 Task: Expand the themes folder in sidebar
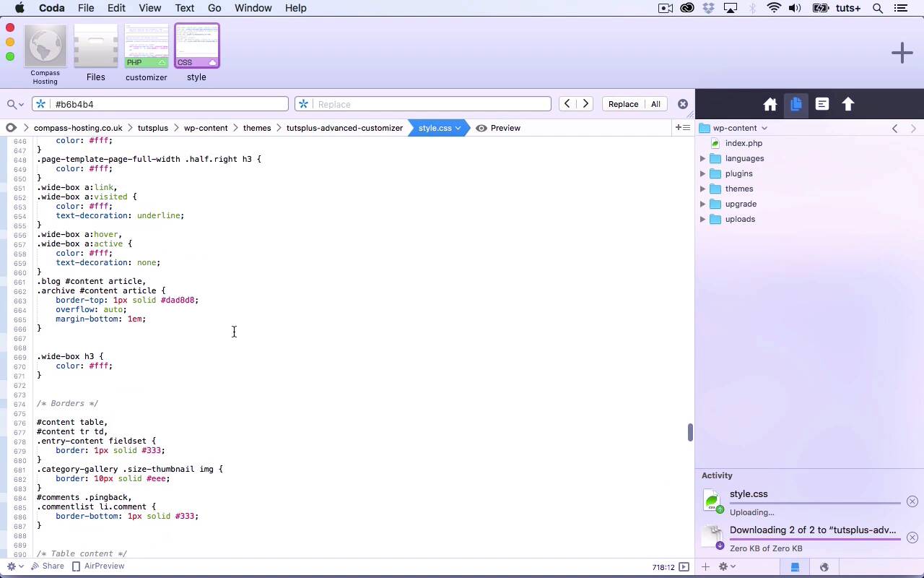(702, 189)
